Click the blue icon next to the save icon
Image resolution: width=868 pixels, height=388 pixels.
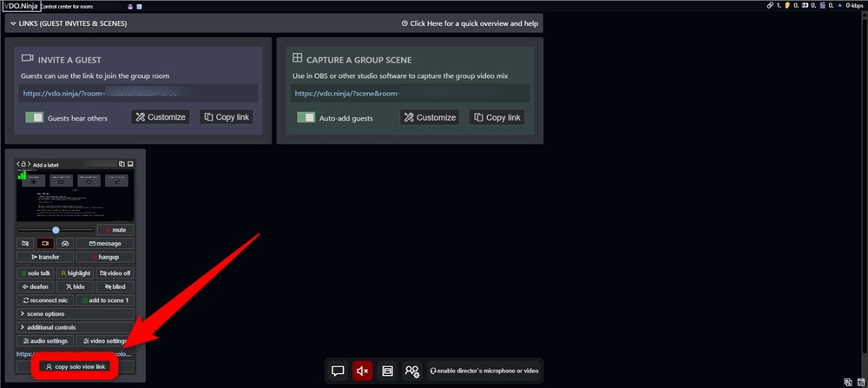click(139, 7)
